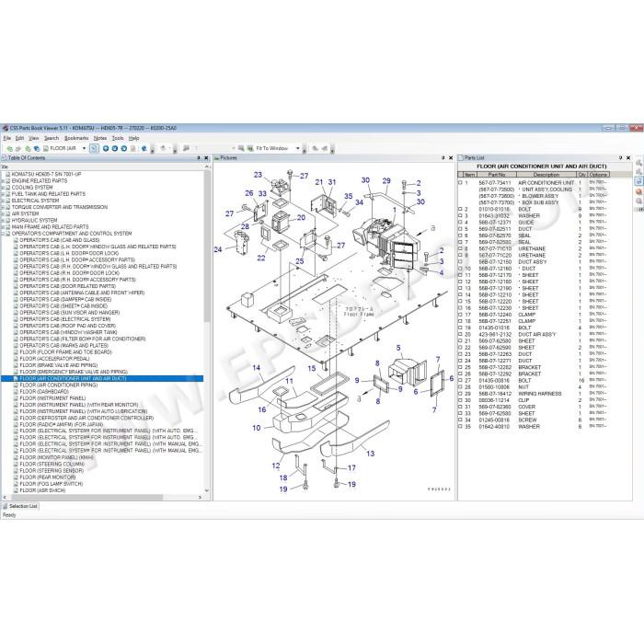The height and width of the screenshot is (644, 644).
Task: Click the blue stacked-pages toolbar icon
Action: point(37,149)
